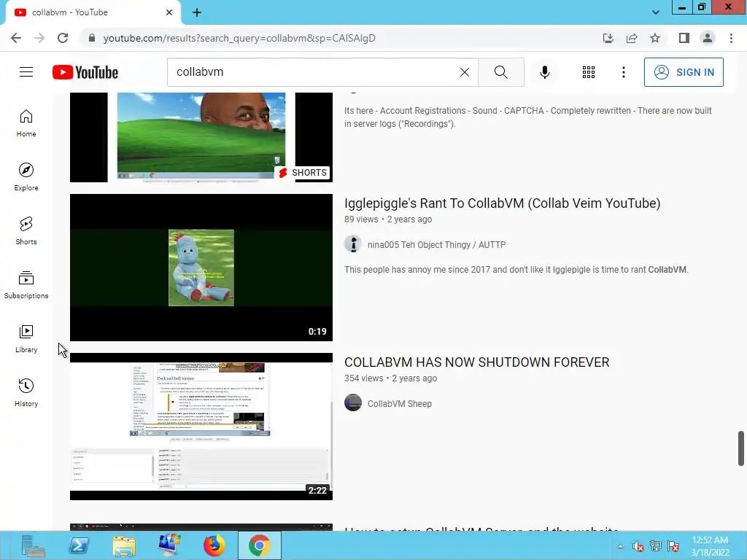Select the collabvm - YouTube tab
The width and height of the screenshot is (747, 560).
point(93,12)
